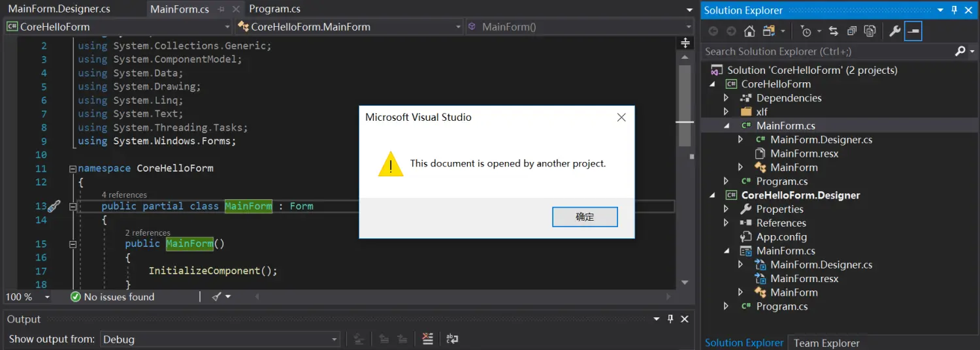Image resolution: width=980 pixels, height=350 pixels.
Task: Click the Forward arrow in Solution Explorer toolbar
Action: pos(731,31)
